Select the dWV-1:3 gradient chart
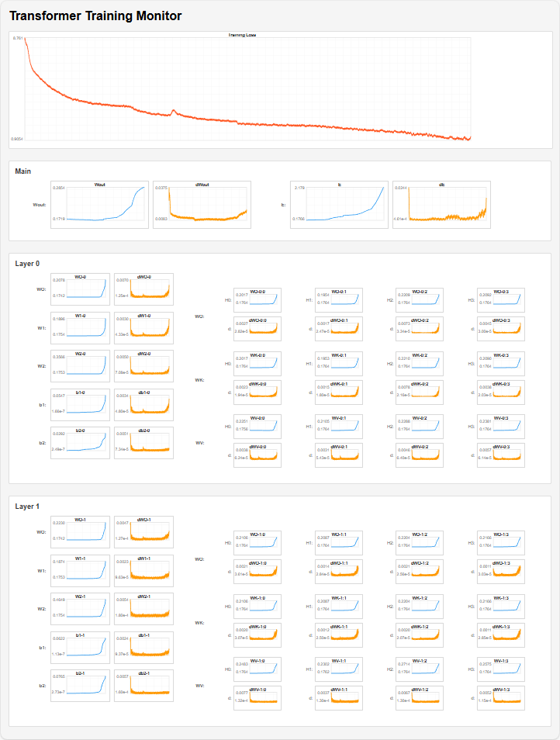Image resolution: width=560 pixels, height=740 pixels. 500,698
